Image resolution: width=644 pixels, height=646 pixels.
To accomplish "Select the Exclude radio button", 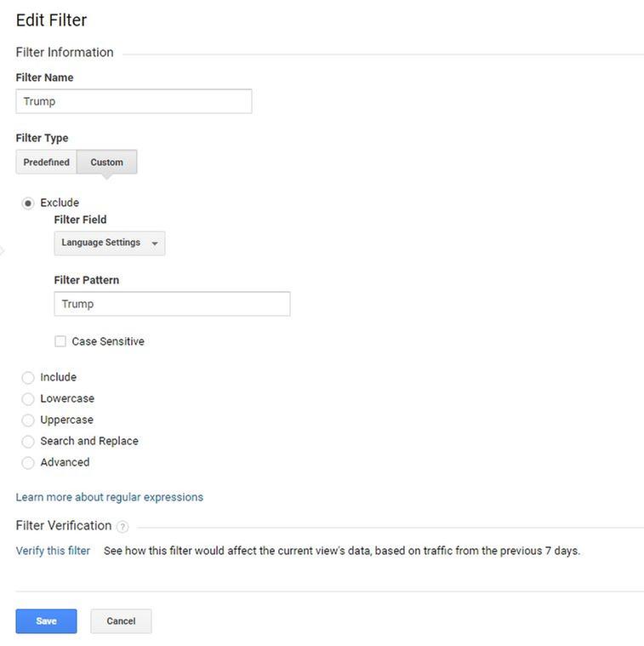I will pos(28,203).
